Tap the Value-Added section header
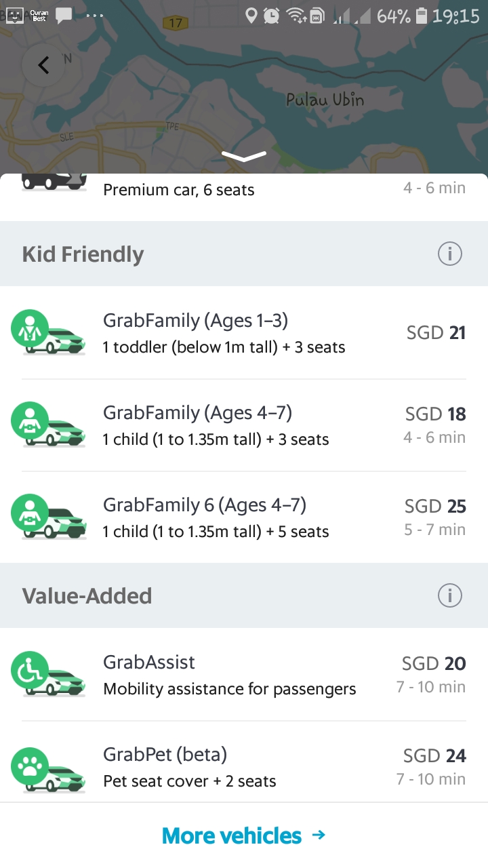 [x=87, y=596]
